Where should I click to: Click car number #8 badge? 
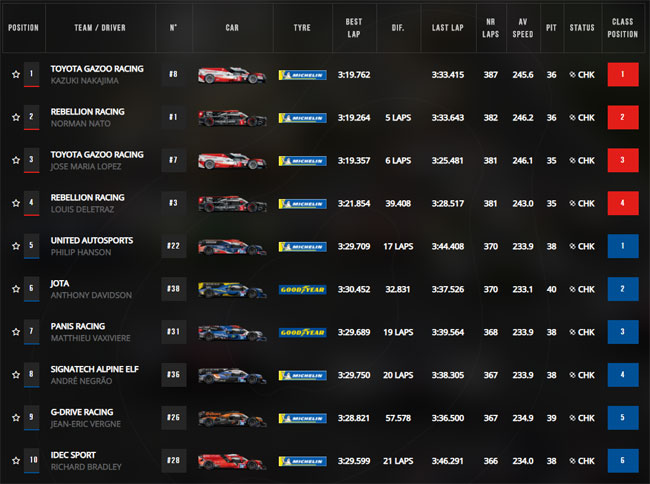click(174, 74)
